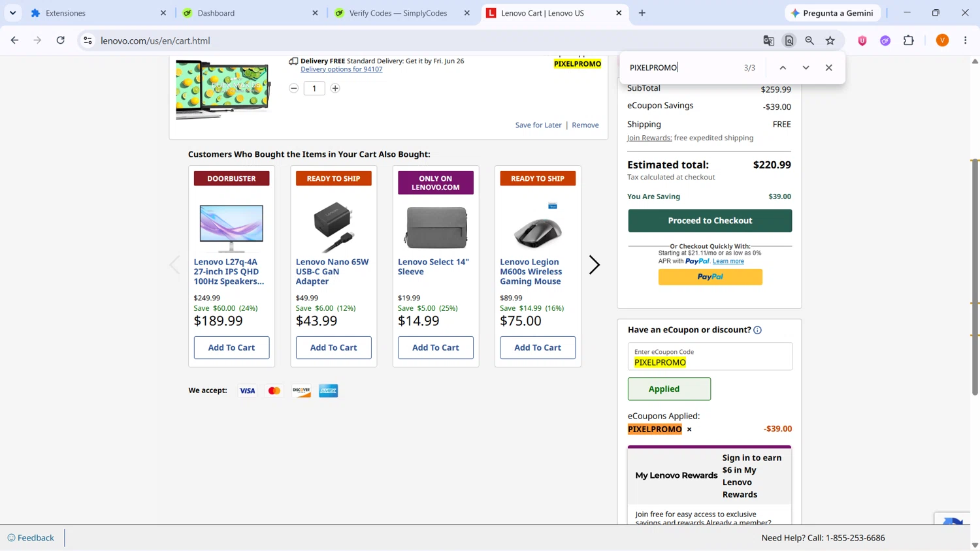Image resolution: width=980 pixels, height=551 pixels.
Task: Click the browser forward arrow
Action: 37,40
